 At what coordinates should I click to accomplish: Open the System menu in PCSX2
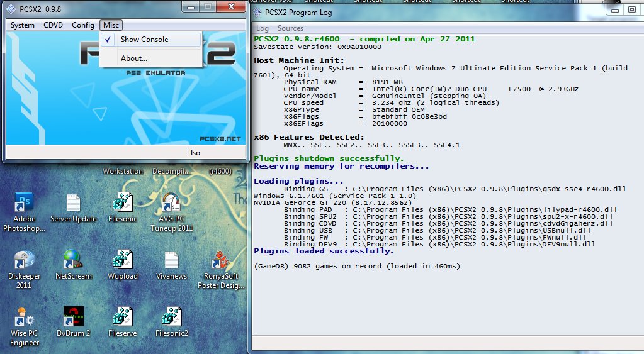[x=23, y=25]
